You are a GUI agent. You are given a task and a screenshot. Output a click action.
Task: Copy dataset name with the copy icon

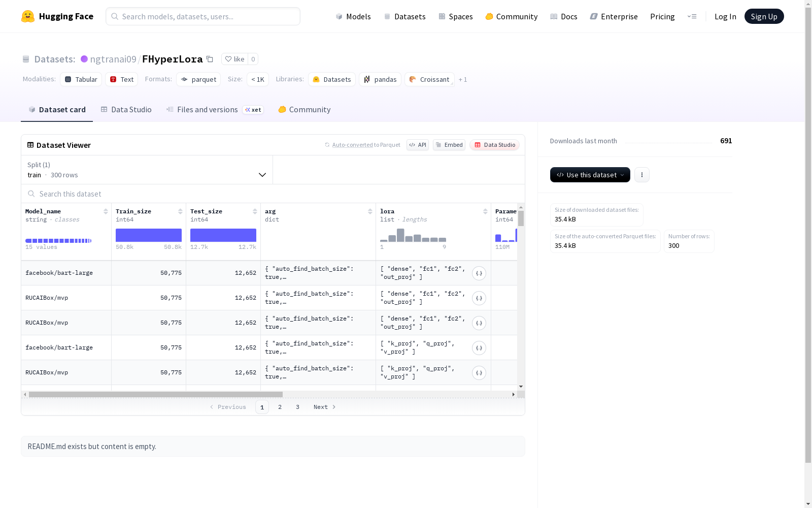(x=210, y=59)
